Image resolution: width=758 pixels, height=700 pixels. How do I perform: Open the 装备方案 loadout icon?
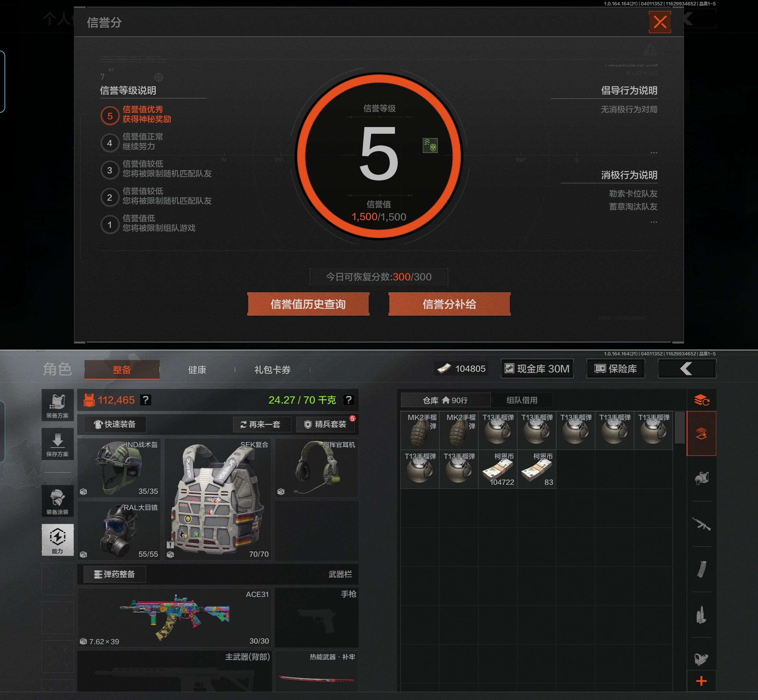pyautogui.click(x=58, y=405)
